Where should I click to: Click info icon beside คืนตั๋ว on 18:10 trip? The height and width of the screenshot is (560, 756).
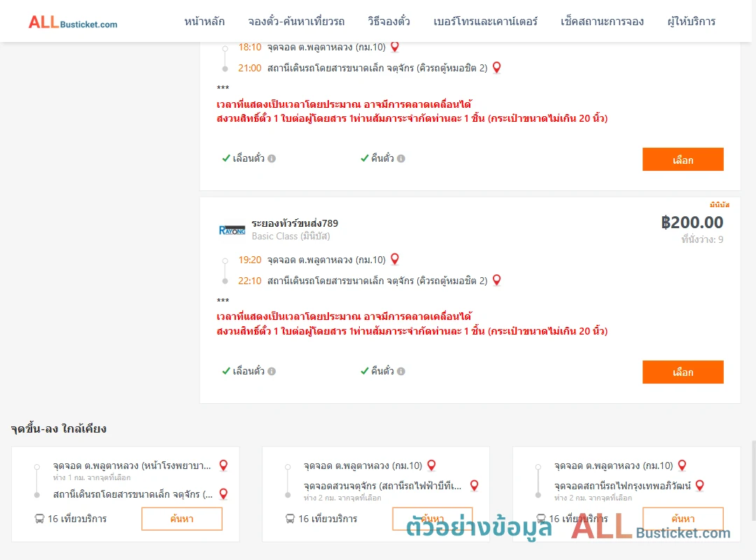[401, 158]
